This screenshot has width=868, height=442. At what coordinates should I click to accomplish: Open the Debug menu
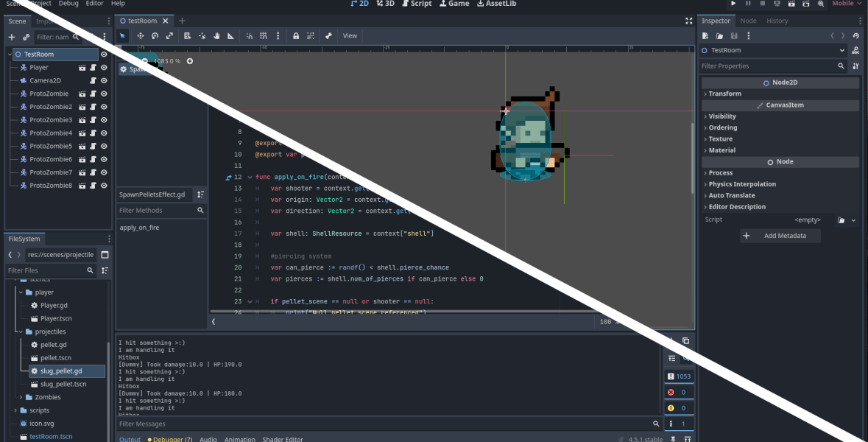[68, 4]
